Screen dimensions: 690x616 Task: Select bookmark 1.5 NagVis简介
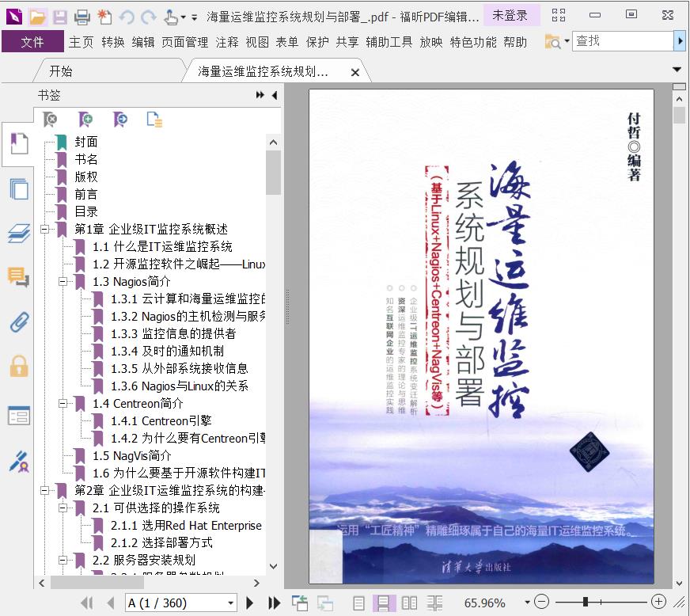tap(132, 456)
